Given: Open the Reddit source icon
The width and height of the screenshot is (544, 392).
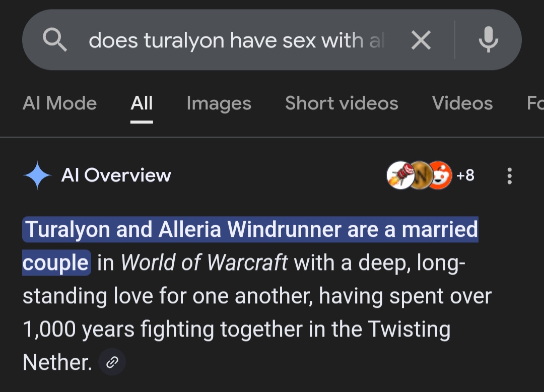Looking at the screenshot, I should 440,175.
